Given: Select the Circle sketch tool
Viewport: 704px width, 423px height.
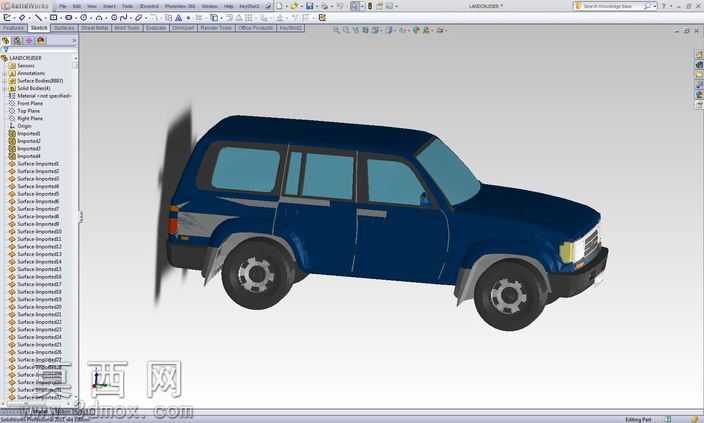Looking at the screenshot, I should (84, 18).
